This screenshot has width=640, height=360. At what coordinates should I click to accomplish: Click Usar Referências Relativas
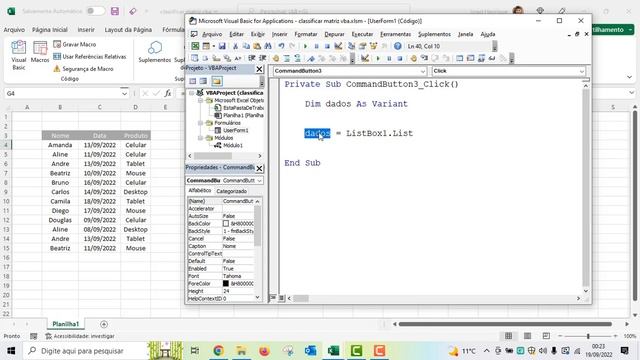[x=90, y=56]
